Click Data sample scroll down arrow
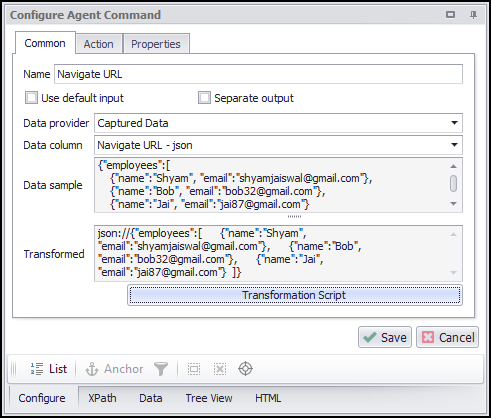 pyautogui.click(x=453, y=204)
